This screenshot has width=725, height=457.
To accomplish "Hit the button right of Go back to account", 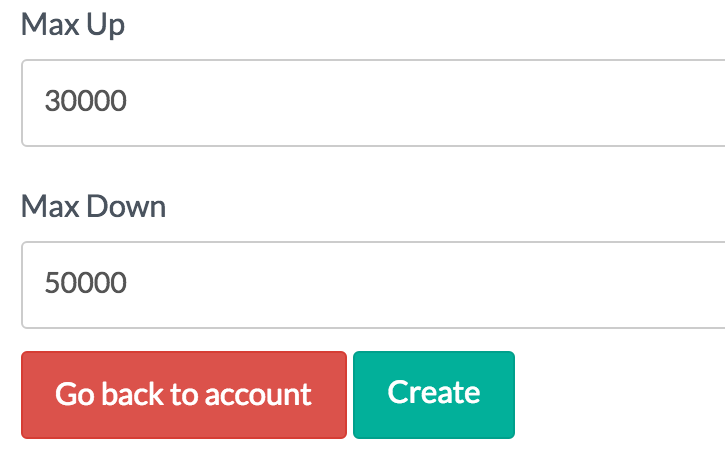I will 433,394.
